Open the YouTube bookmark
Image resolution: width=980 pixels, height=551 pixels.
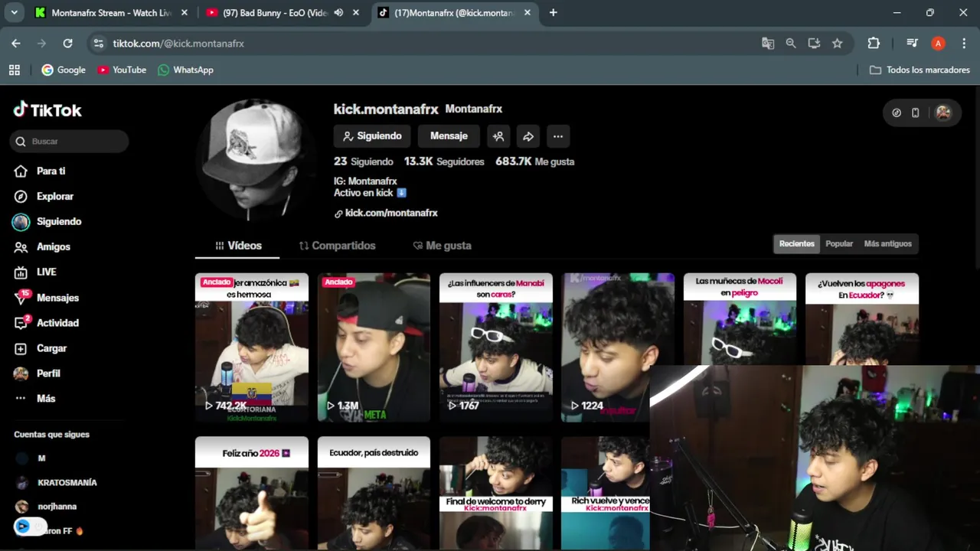pos(121,70)
